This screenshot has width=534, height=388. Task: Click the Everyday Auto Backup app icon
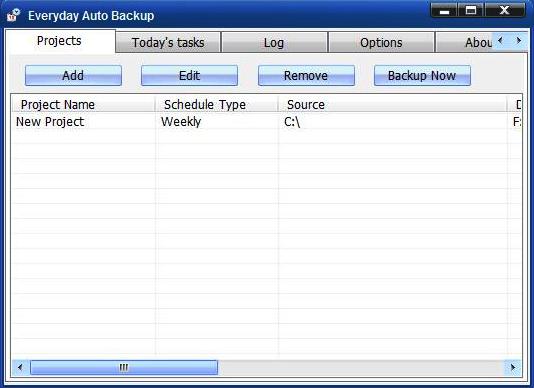click(x=14, y=15)
